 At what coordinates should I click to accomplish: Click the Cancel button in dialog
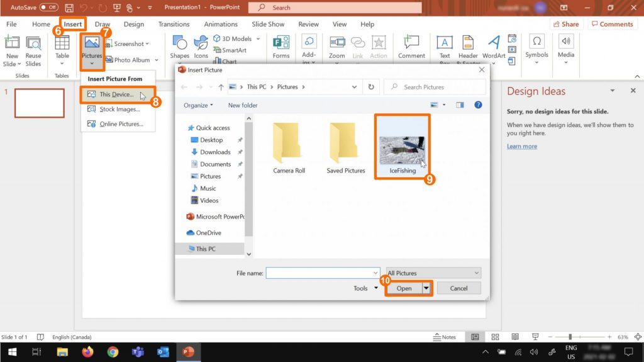click(458, 288)
